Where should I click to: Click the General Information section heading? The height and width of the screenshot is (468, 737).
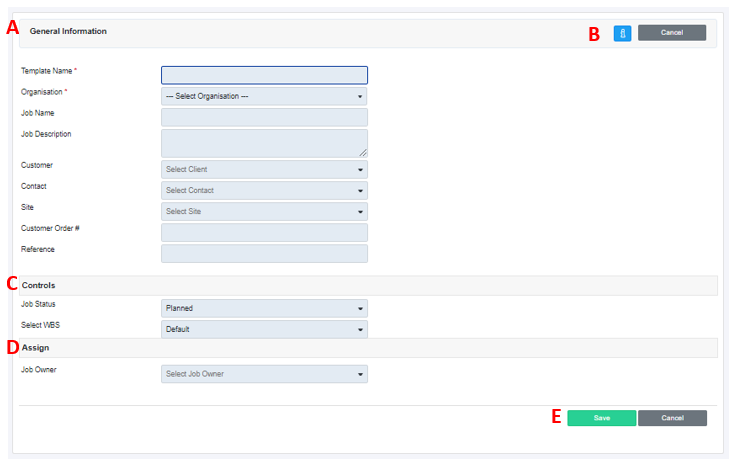point(68,31)
